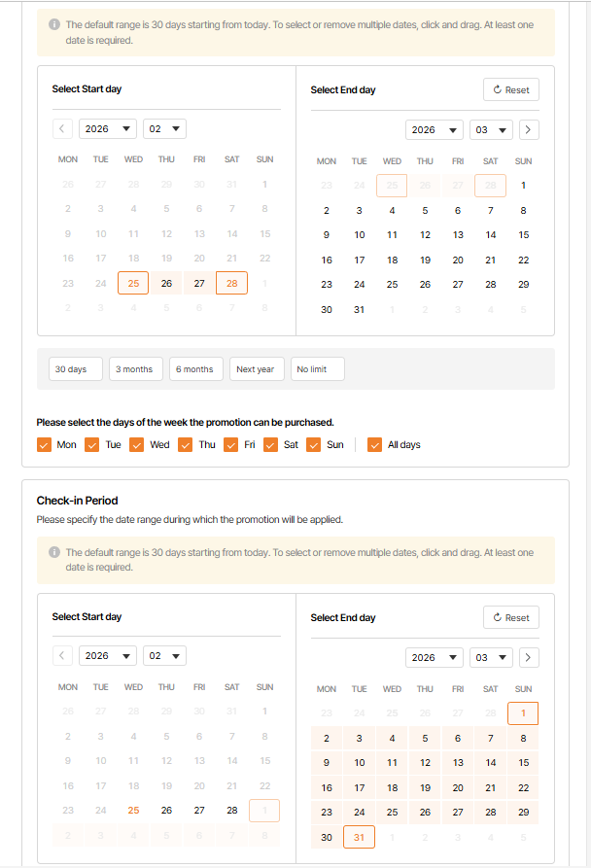Screen dimensions: 591x868
Task: Uncheck the Mon day checkbox
Action: (44, 444)
